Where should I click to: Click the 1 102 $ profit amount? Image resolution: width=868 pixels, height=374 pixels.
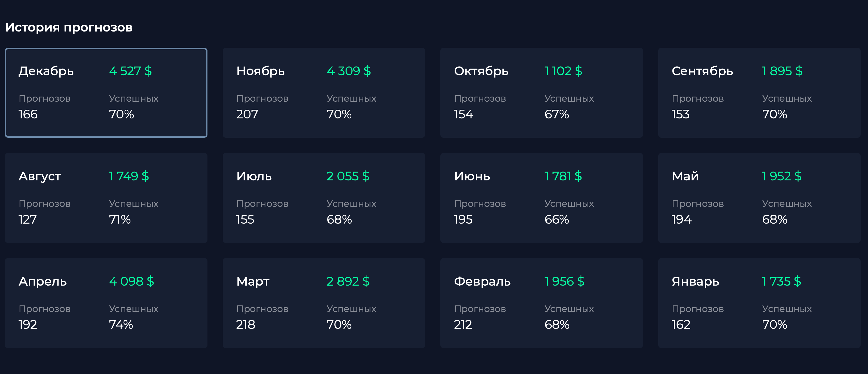click(563, 71)
